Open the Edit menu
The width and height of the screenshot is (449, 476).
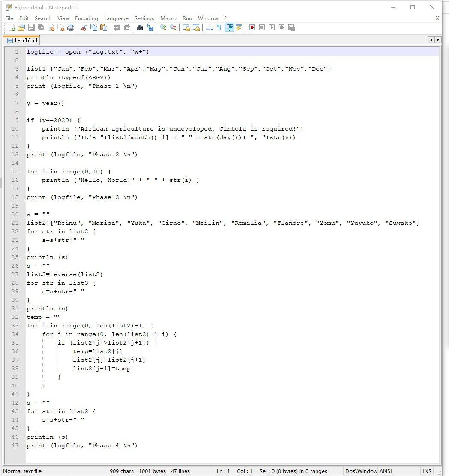point(24,18)
